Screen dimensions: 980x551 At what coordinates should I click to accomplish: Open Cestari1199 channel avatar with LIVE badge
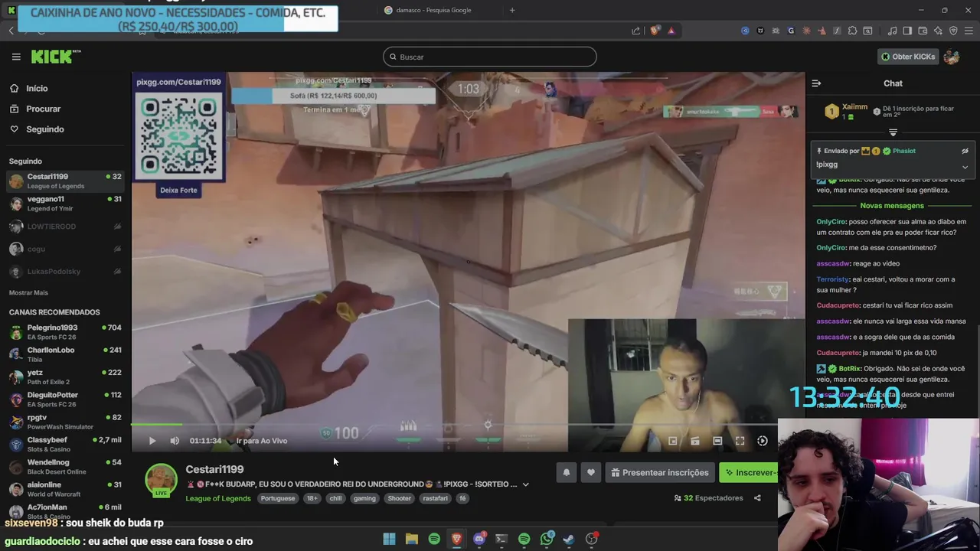(161, 480)
